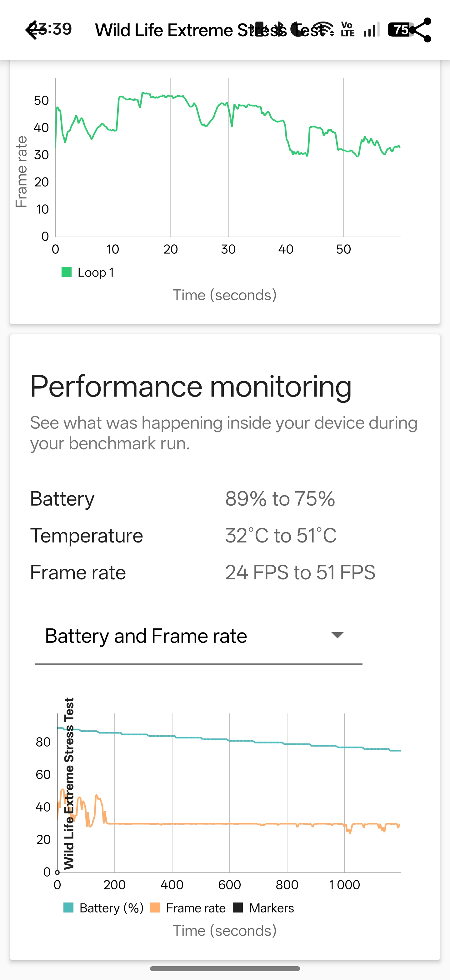Screen dimensions: 450x980
Task: Click the dropdown arrow of chart selector
Action: (x=337, y=635)
